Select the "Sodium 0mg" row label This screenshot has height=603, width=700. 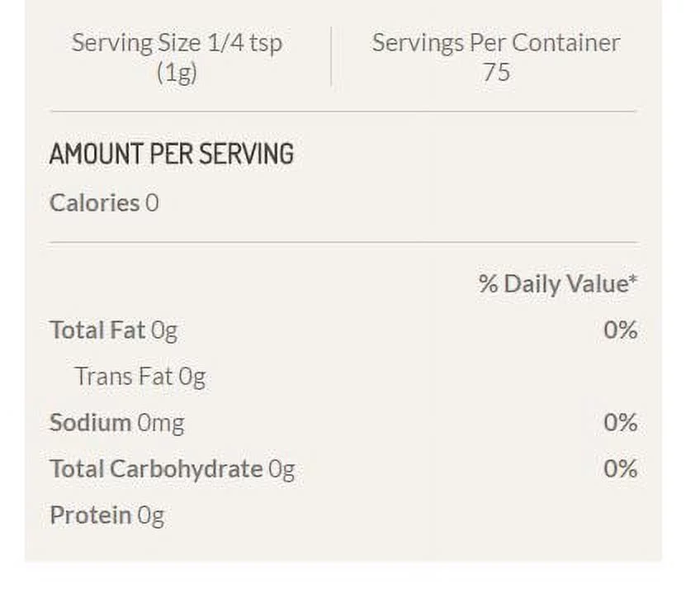click(x=116, y=423)
